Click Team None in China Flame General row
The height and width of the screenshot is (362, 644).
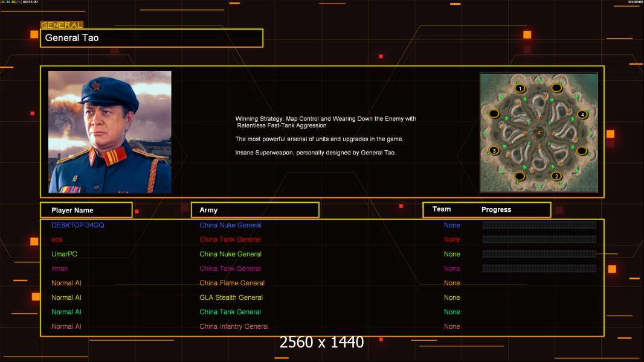452,283
